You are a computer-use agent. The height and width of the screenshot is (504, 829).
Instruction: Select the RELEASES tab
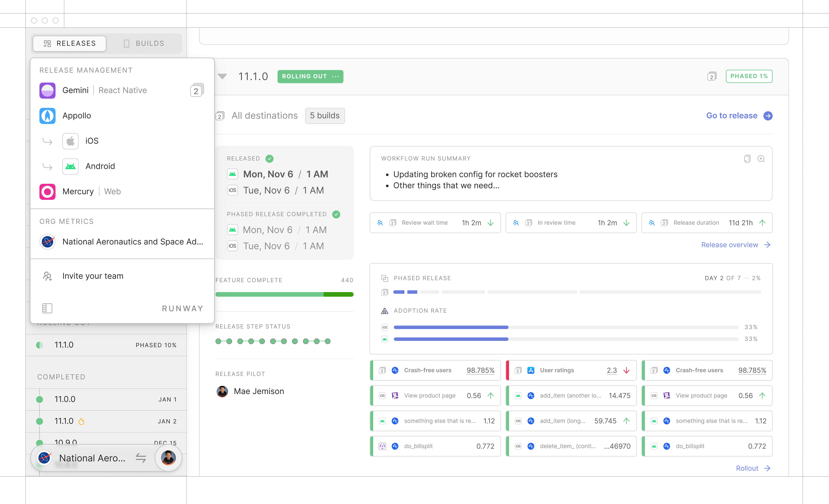click(x=70, y=43)
